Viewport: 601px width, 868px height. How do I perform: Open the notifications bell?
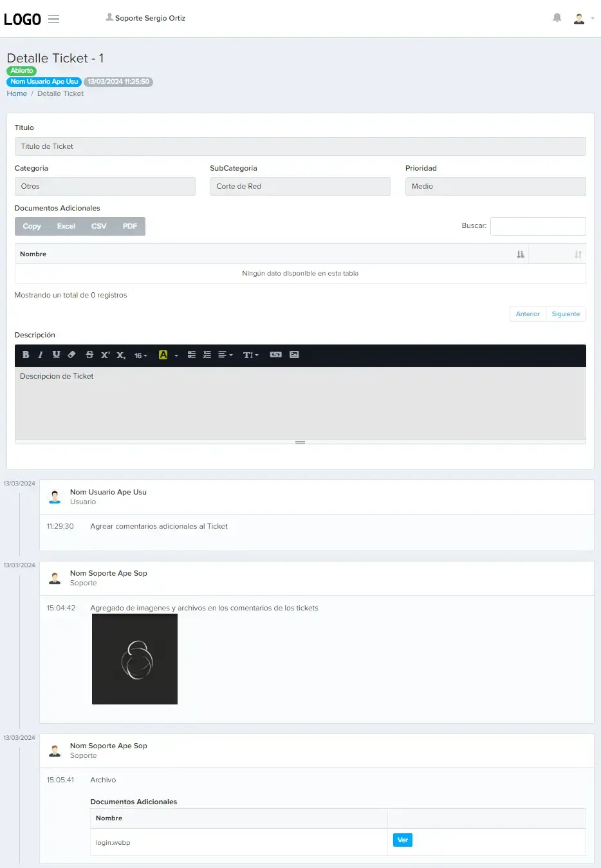557,18
